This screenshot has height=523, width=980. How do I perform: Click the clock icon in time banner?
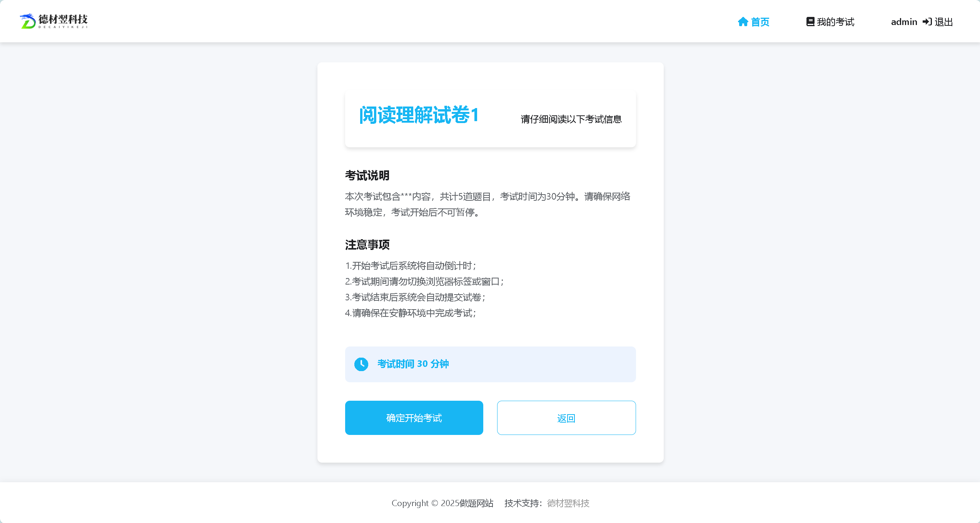tap(361, 364)
